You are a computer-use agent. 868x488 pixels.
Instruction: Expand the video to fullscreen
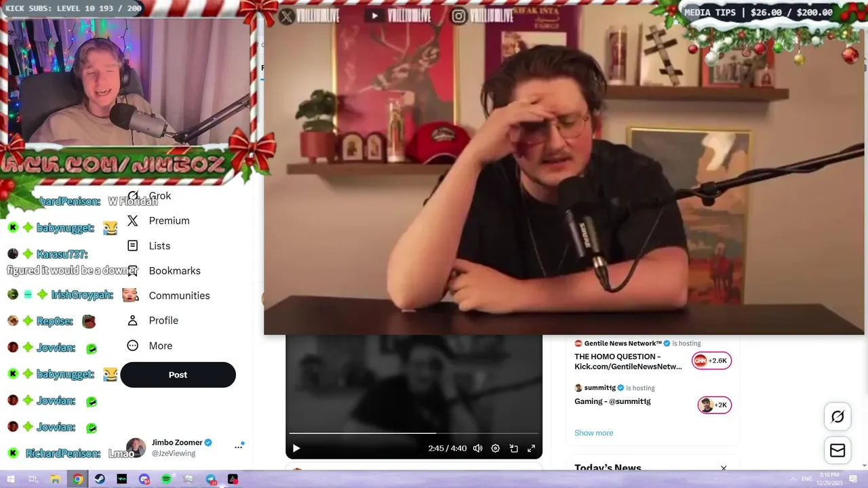click(531, 448)
